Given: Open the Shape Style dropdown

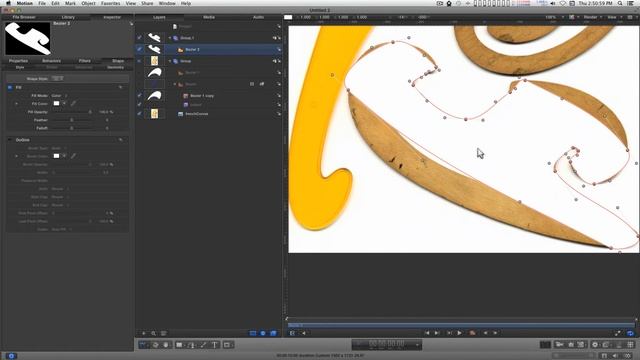Looking at the screenshot, I should click(x=57, y=78).
